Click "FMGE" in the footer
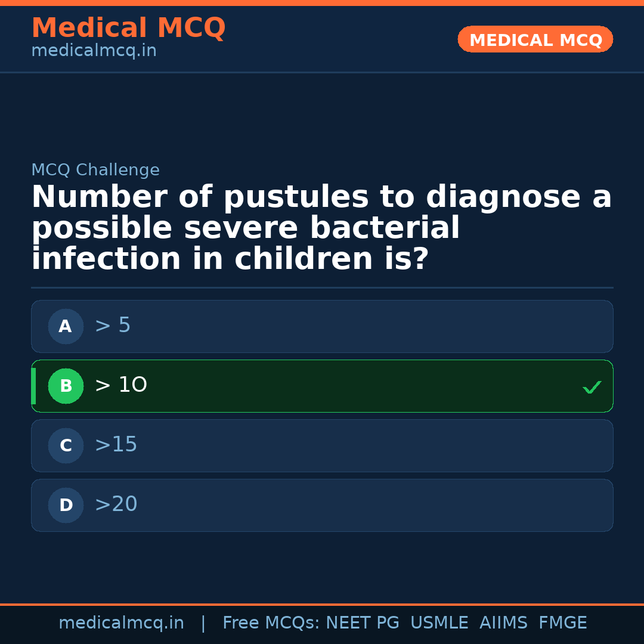644x644 pixels. coord(562,623)
